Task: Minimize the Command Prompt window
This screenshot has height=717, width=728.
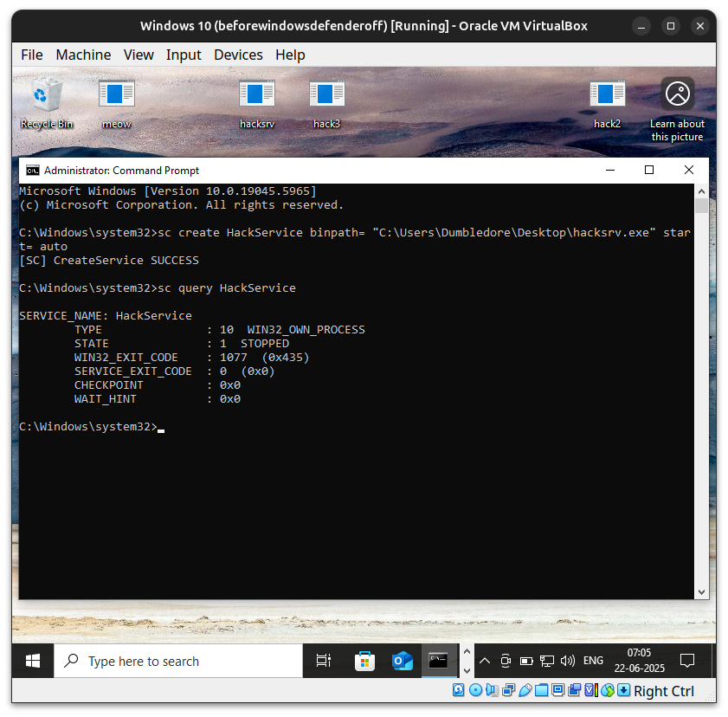Action: (610, 170)
